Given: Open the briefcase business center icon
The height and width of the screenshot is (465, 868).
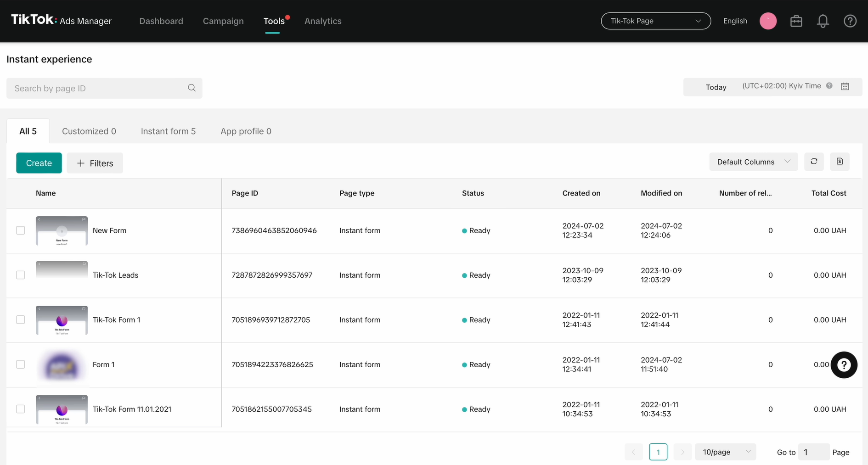Looking at the screenshot, I should [796, 21].
